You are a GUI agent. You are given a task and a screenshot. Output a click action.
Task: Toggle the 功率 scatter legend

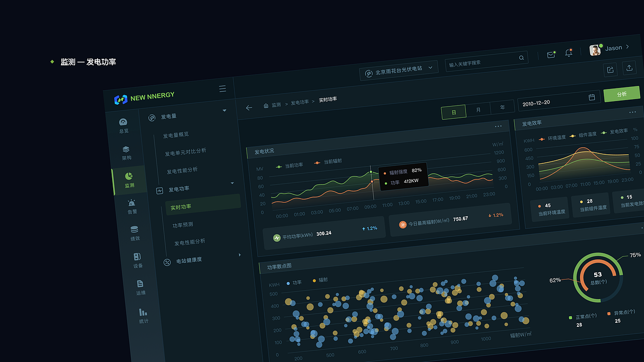(294, 283)
